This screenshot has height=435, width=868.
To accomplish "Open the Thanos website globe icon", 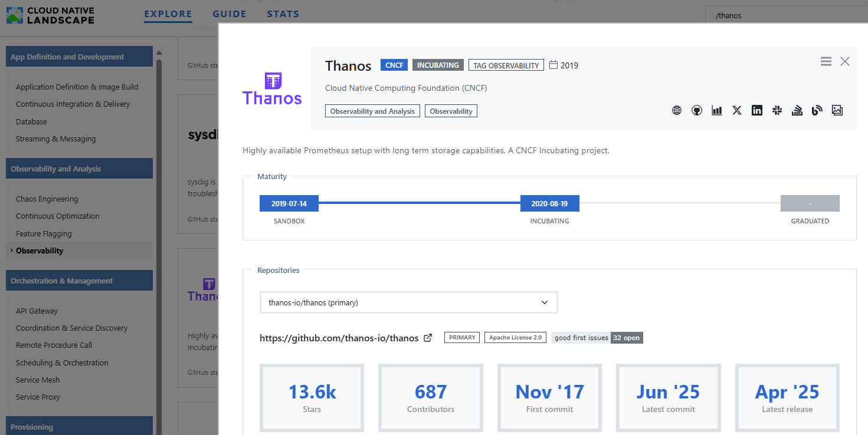I will (x=677, y=110).
